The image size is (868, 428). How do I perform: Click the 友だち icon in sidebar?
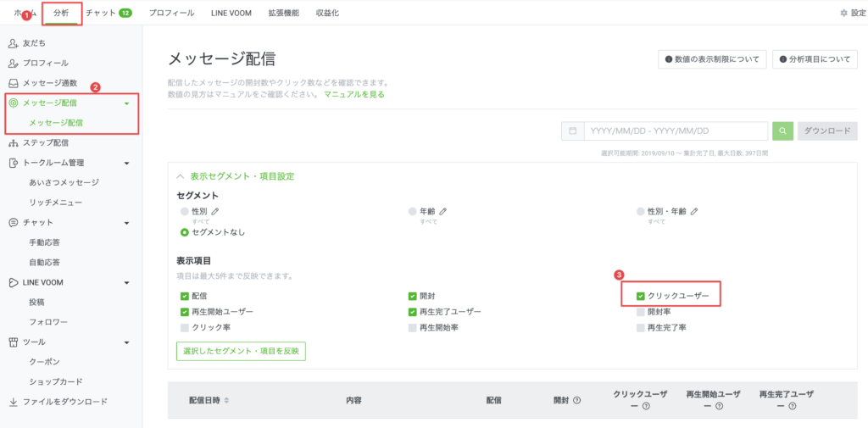tap(13, 42)
